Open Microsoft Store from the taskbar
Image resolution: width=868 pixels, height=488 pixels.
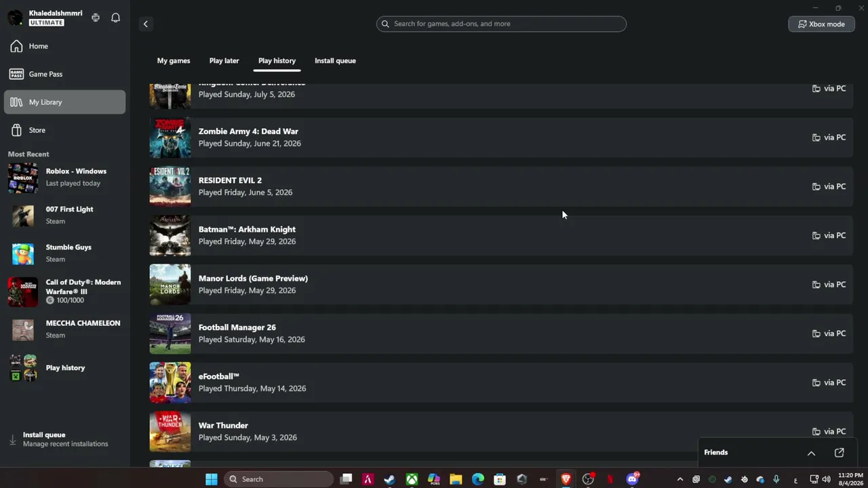coord(500,479)
